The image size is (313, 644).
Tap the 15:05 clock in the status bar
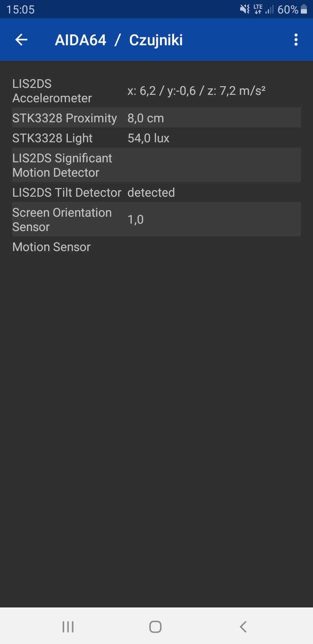[20, 10]
